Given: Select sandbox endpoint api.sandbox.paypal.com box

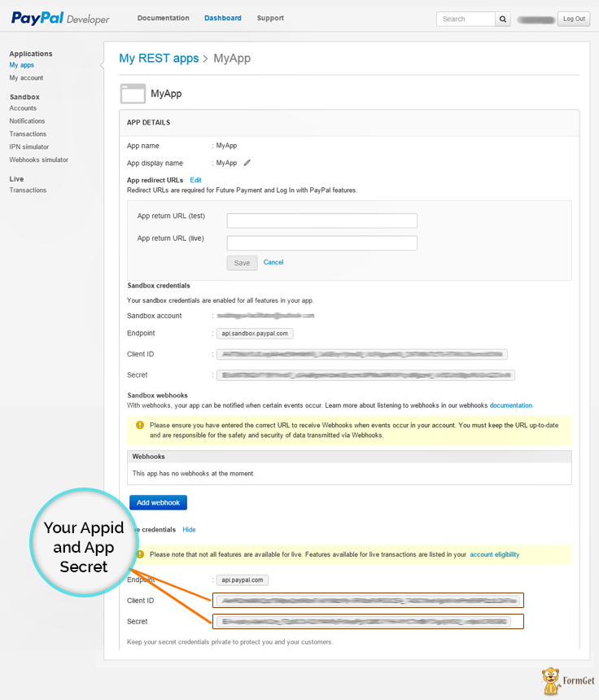Looking at the screenshot, I should click(x=255, y=334).
